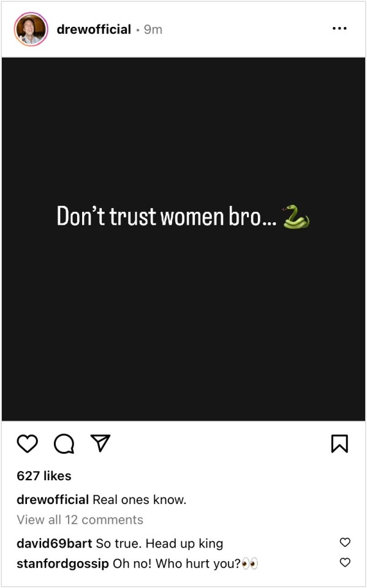Viewport: 367px width, 588px height.
Task: Click the snake emoji in the post image
Action: click(x=296, y=217)
